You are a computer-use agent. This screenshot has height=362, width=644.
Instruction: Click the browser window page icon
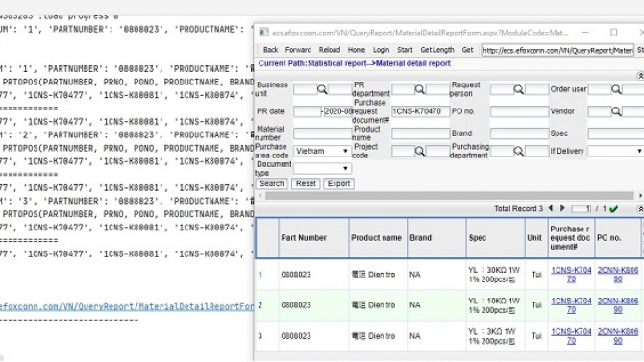coord(263,33)
